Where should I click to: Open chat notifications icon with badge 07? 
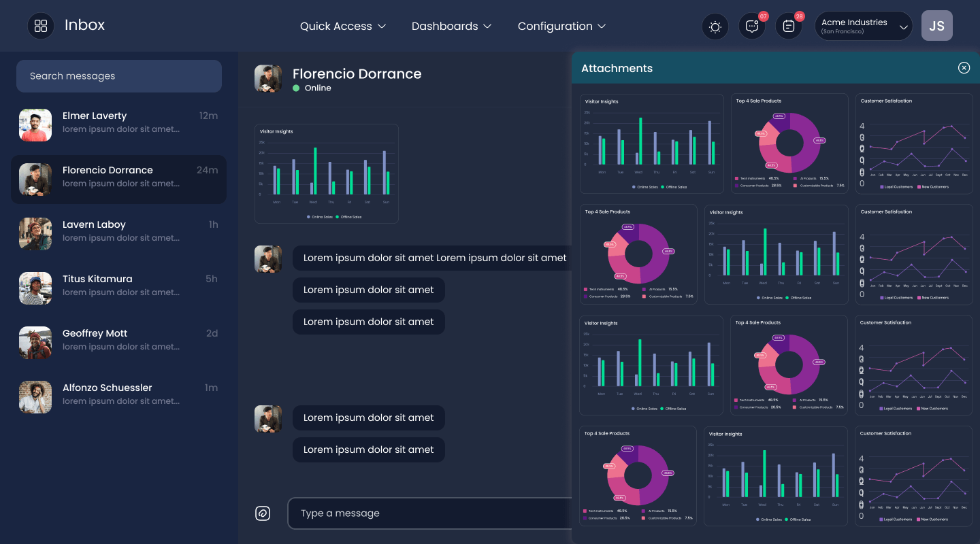(752, 27)
